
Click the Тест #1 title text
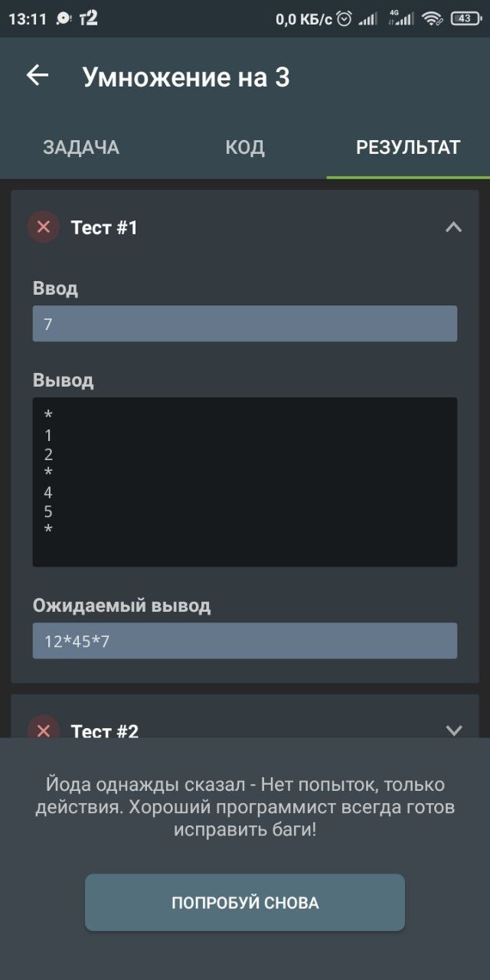point(104,227)
